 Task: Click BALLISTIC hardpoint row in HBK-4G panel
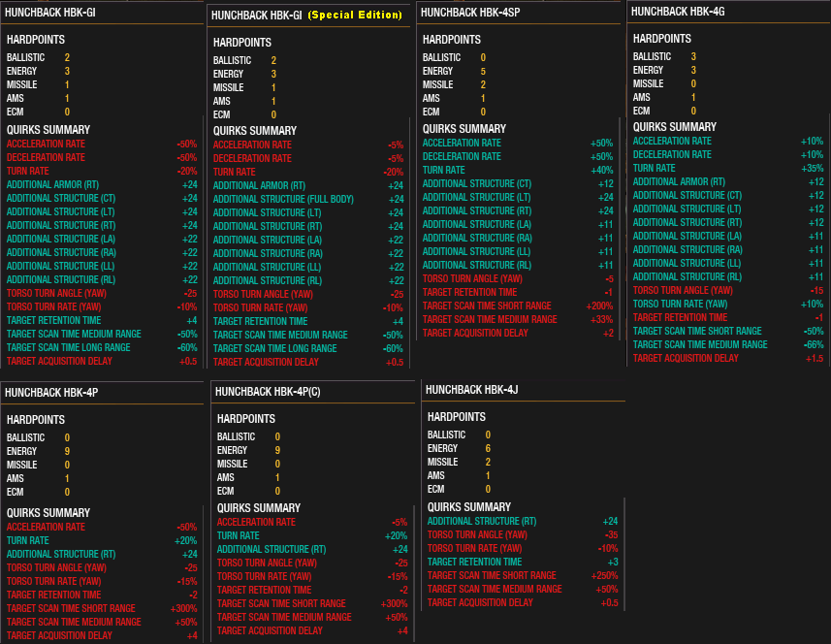(664, 56)
